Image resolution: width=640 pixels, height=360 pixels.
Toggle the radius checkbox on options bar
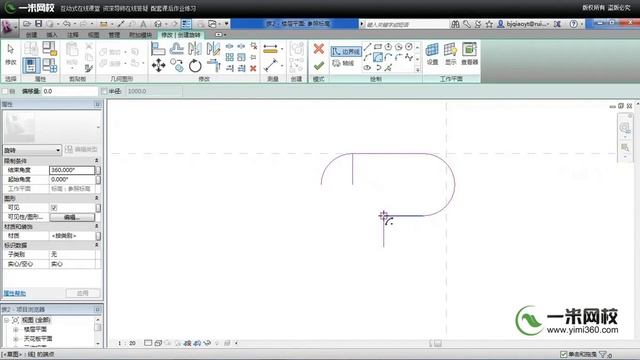[x=104, y=91]
